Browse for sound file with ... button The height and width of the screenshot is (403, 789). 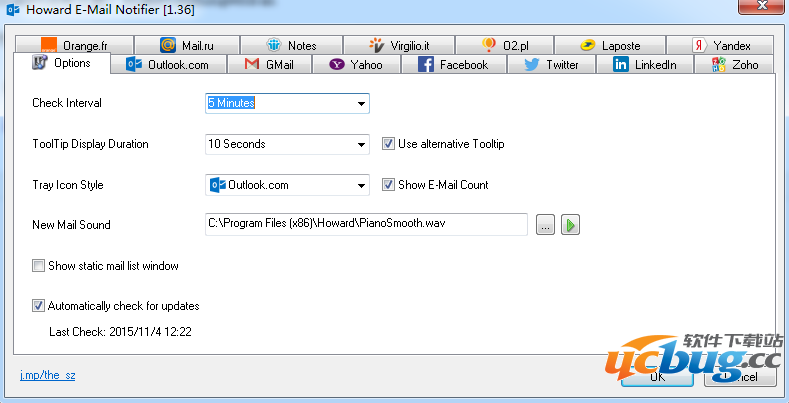545,225
